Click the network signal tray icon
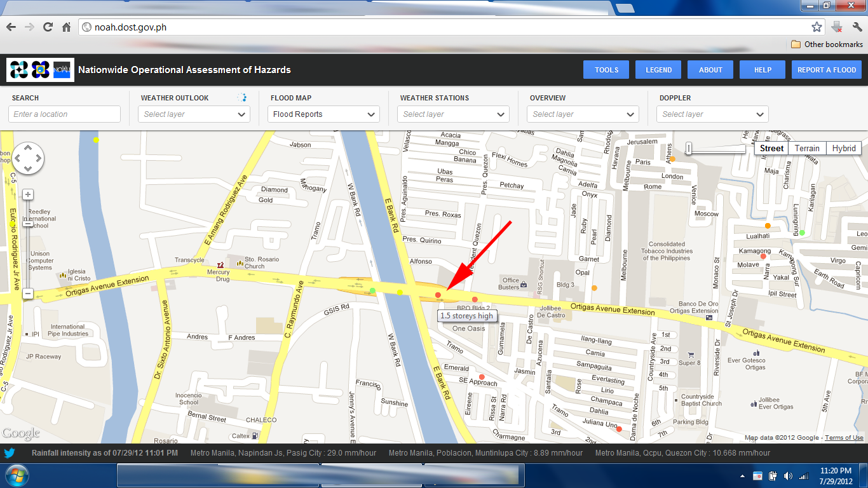The image size is (868, 488). [x=804, y=476]
